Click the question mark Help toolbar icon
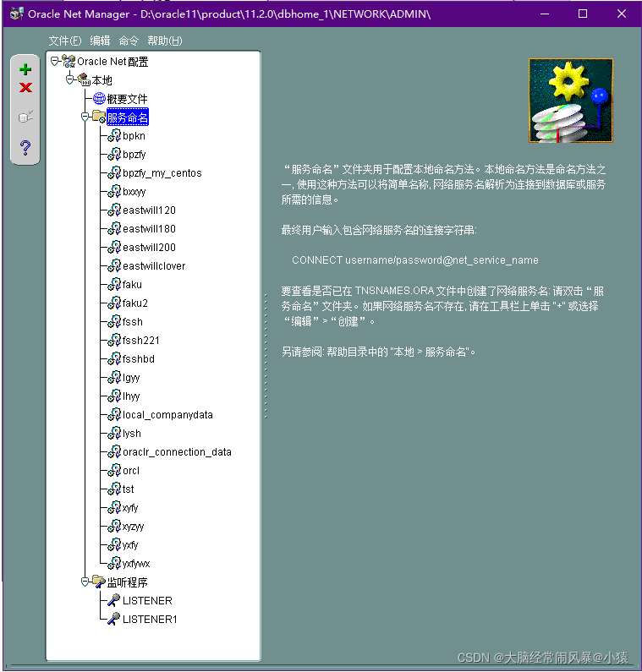Screen dimensions: 642x672 [x=25, y=147]
